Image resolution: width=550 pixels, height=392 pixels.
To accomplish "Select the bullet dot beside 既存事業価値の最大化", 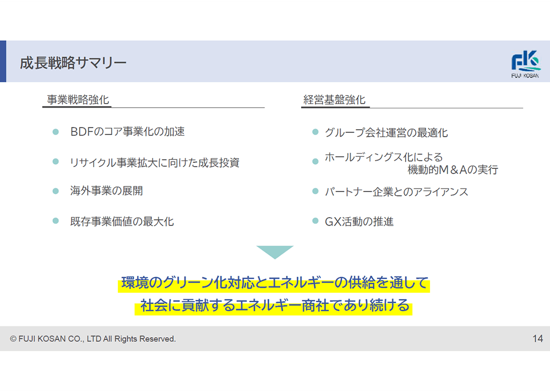I will (56, 221).
